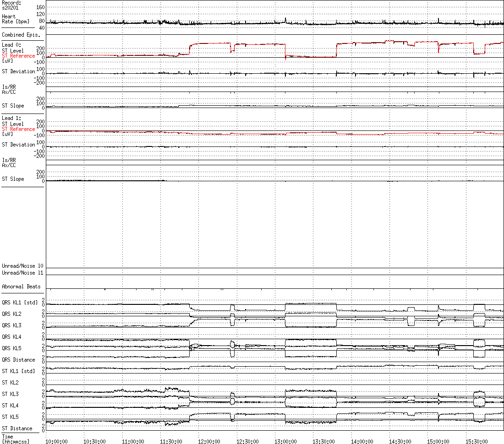The height and width of the screenshot is (444, 504).
Task: Click the 13:00:00 time axis label
Action: pos(285,441)
